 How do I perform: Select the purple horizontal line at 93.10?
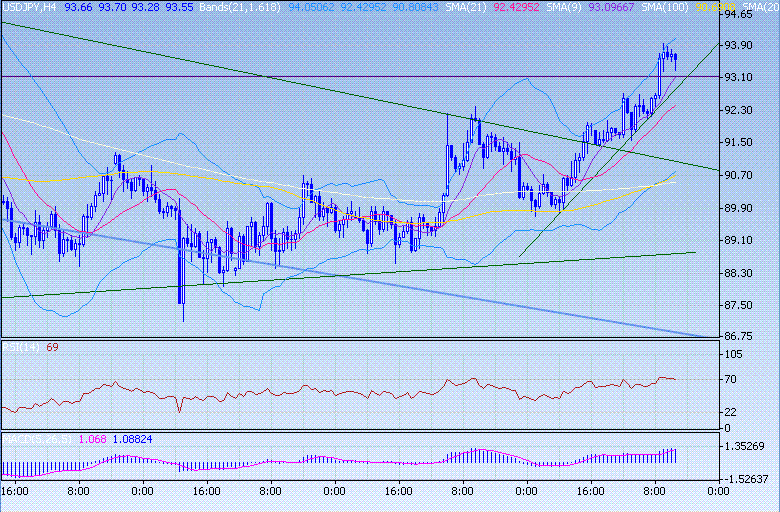(x=300, y=76)
